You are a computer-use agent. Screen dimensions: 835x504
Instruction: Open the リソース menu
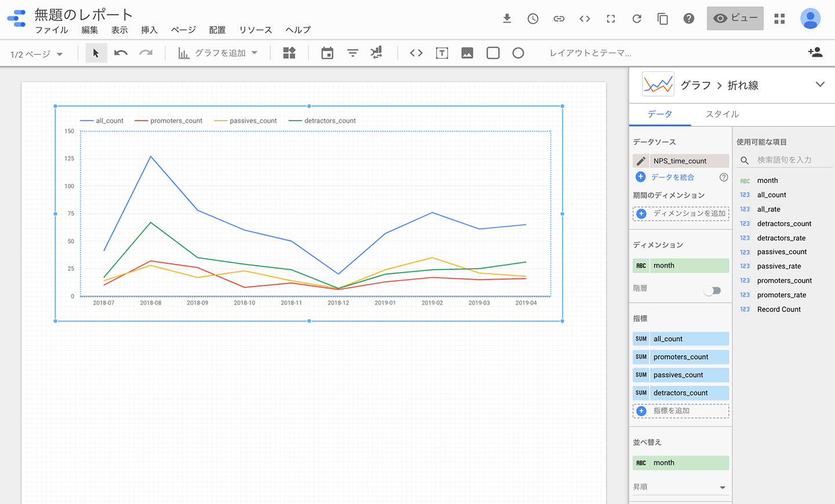click(255, 30)
